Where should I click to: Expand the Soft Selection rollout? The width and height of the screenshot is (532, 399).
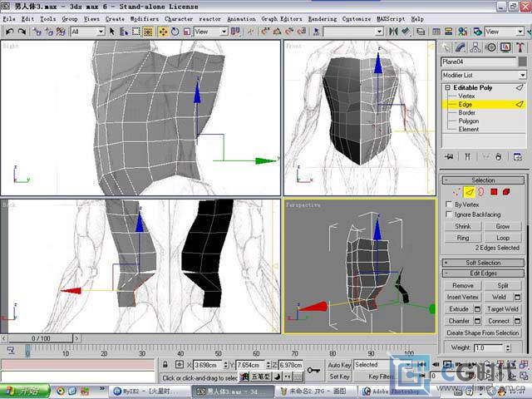point(483,263)
